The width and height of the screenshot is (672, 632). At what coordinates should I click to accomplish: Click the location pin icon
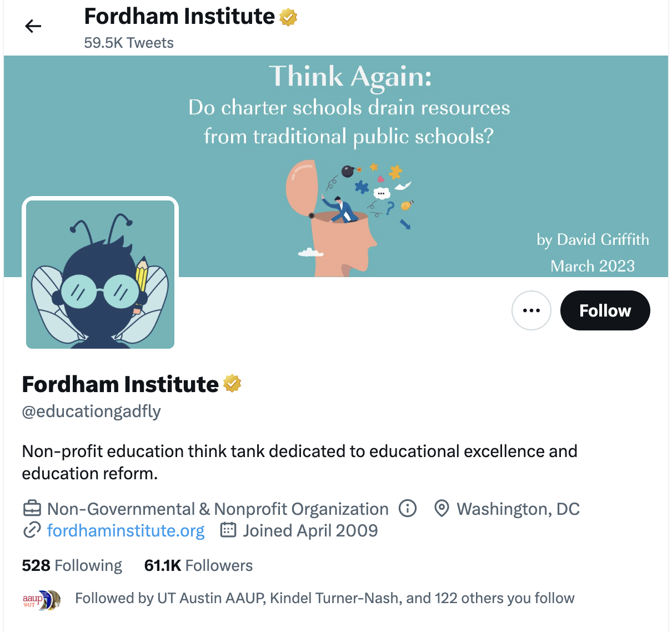(442, 508)
